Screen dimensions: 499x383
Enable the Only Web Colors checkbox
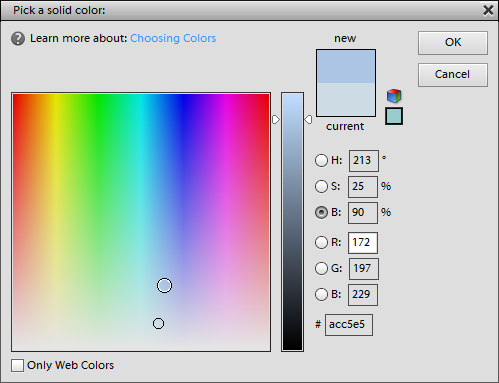click(x=17, y=365)
